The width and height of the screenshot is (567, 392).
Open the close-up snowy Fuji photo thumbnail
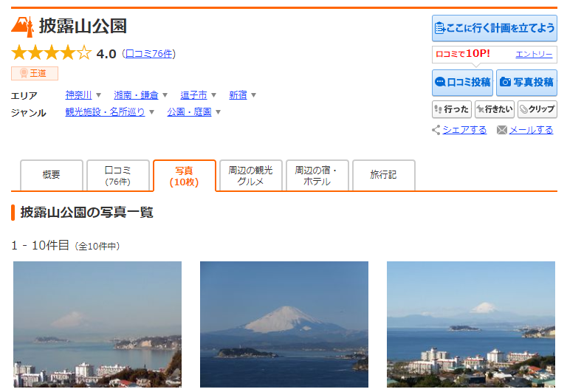point(284,324)
